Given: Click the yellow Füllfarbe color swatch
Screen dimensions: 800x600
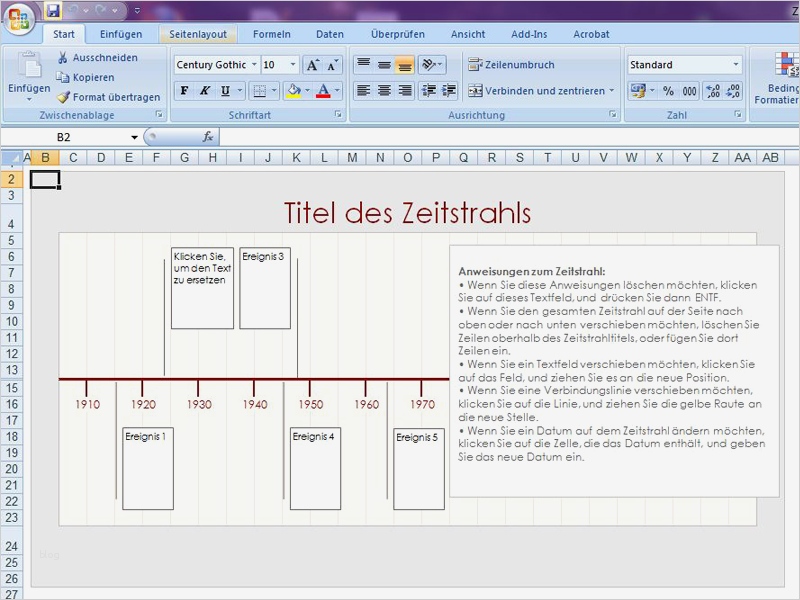Looking at the screenshot, I should click(x=293, y=96).
